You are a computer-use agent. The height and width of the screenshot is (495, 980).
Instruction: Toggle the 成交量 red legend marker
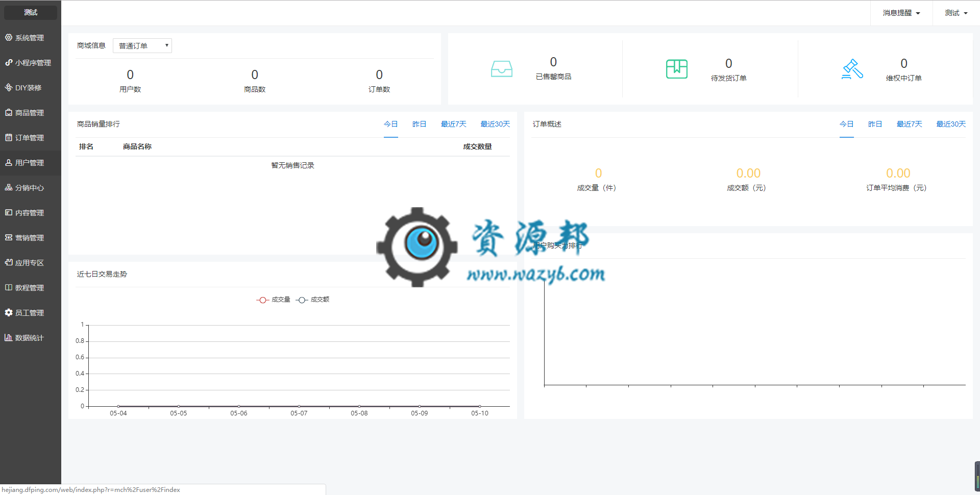[x=262, y=300]
